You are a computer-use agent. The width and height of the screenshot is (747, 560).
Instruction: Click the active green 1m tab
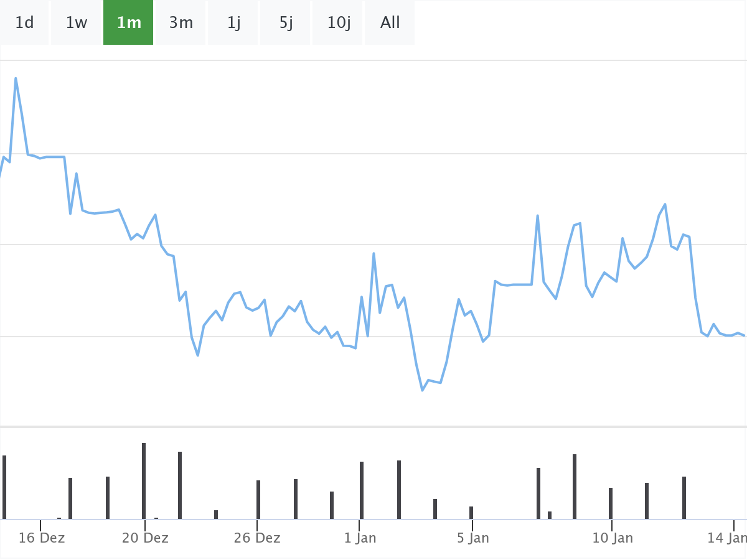[x=128, y=23]
